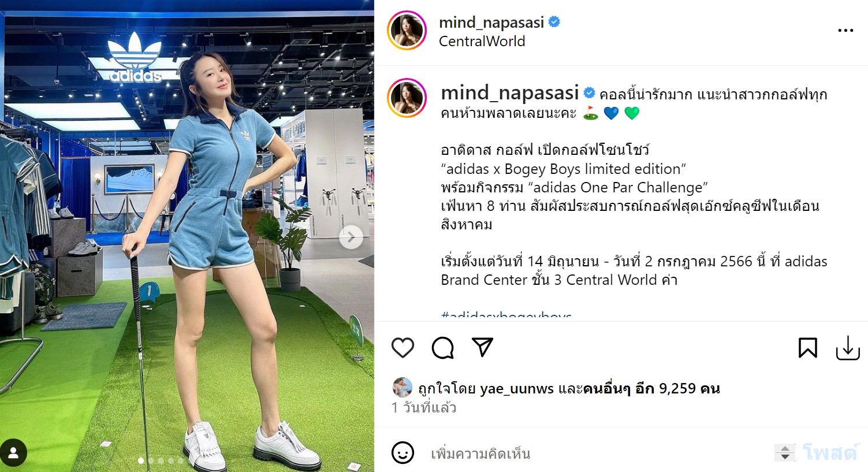Click the โพสต์ post comment button

click(830, 452)
